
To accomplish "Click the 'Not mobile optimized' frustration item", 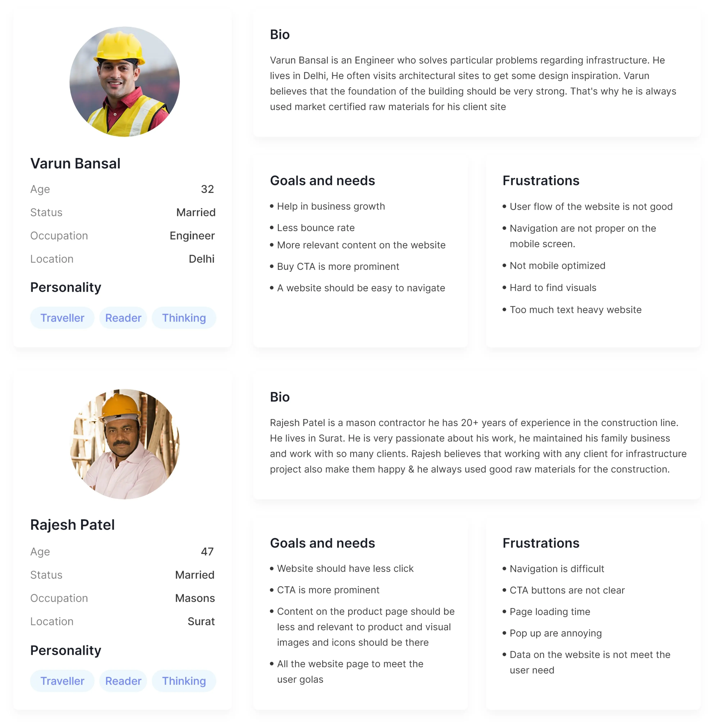I will 554,266.
